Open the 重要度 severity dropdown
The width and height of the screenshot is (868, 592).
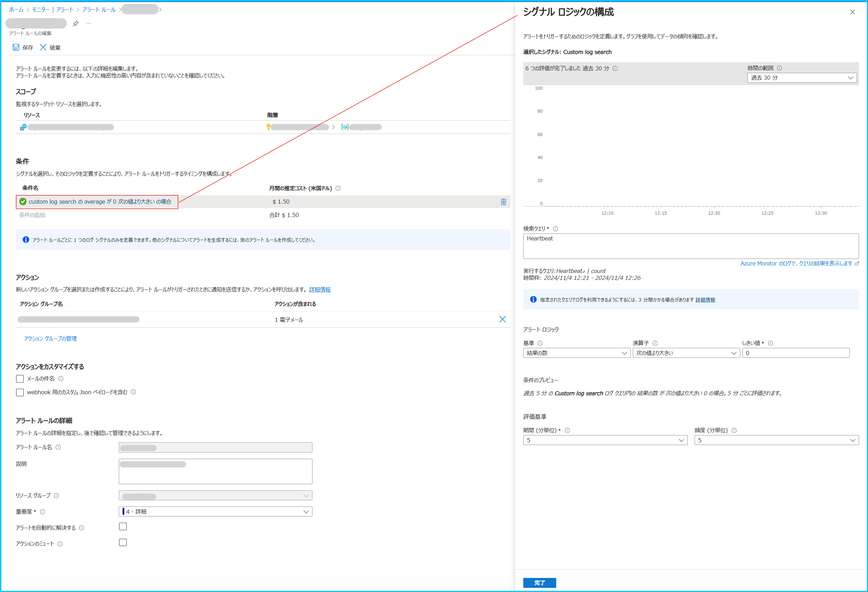(216, 511)
